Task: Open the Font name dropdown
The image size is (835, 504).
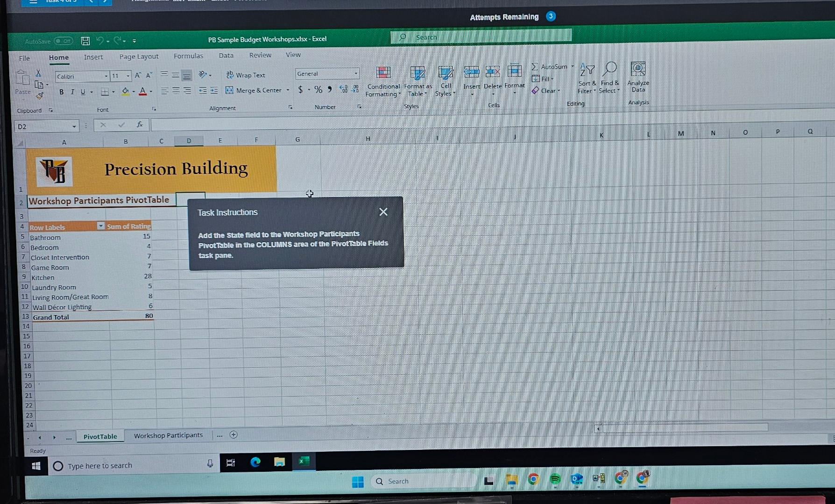Action: (x=106, y=76)
